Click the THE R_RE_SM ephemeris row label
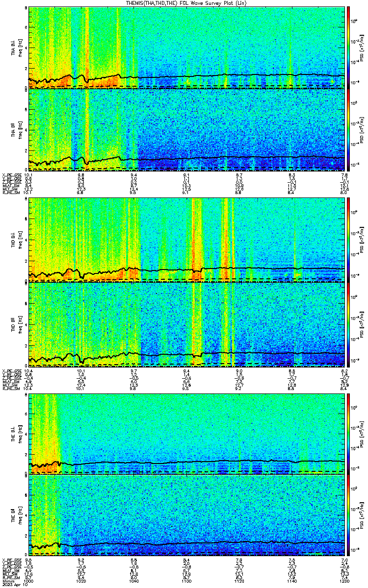Image resolution: width=368 pixels, height=588 pixels. click(11, 578)
